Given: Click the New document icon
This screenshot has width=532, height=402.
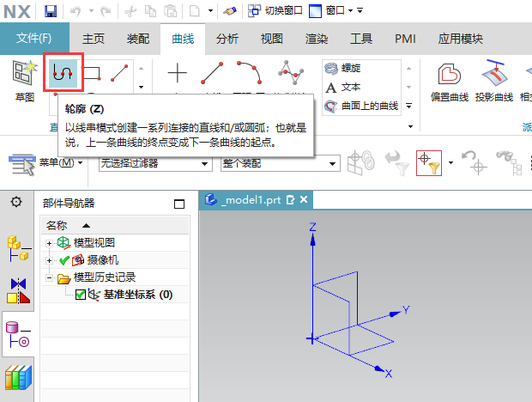Looking at the screenshot, I should click(x=195, y=11).
